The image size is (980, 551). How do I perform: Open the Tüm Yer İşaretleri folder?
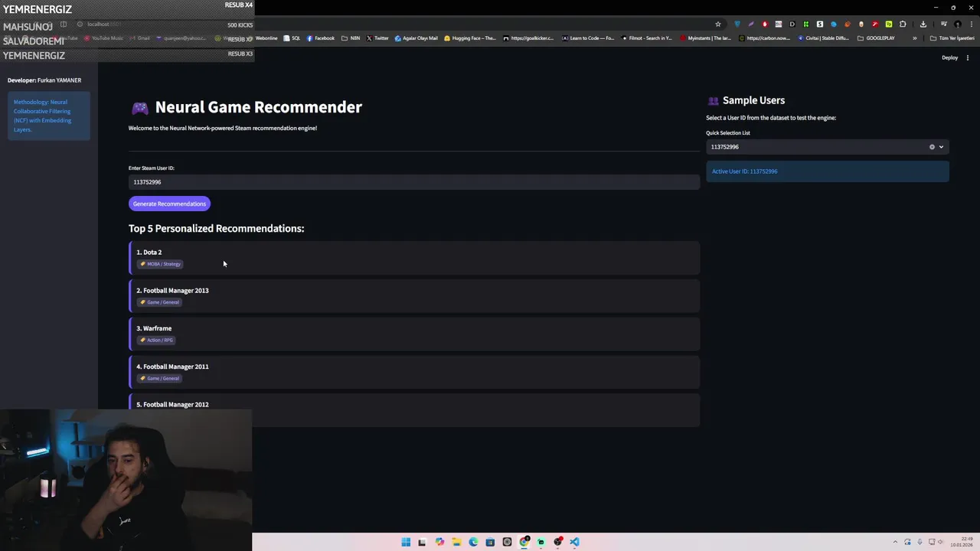click(952, 38)
